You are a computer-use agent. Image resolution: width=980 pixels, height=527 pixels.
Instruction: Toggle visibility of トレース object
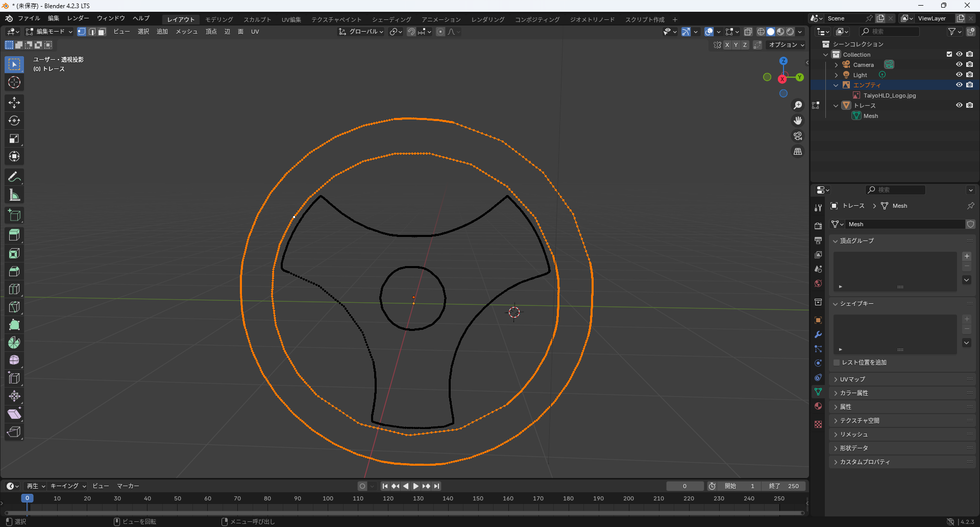pos(959,105)
